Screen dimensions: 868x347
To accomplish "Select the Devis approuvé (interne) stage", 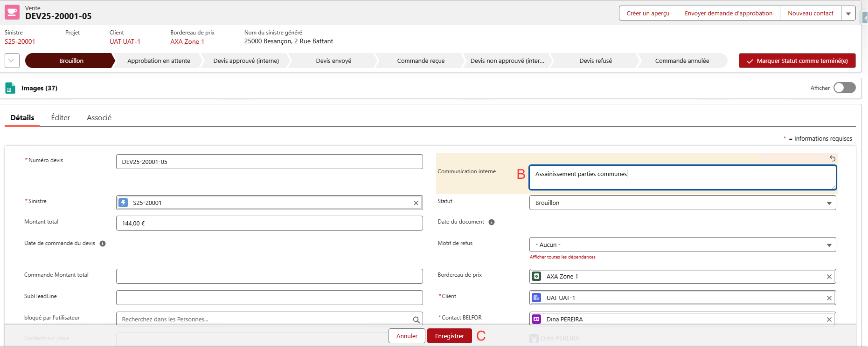I will point(246,61).
